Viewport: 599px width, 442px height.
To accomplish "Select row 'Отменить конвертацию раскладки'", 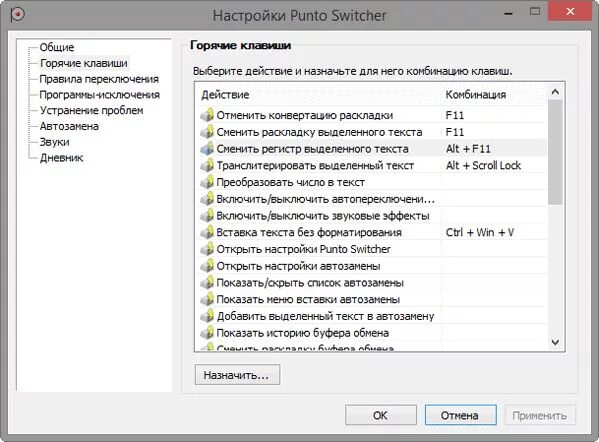I will click(372, 115).
